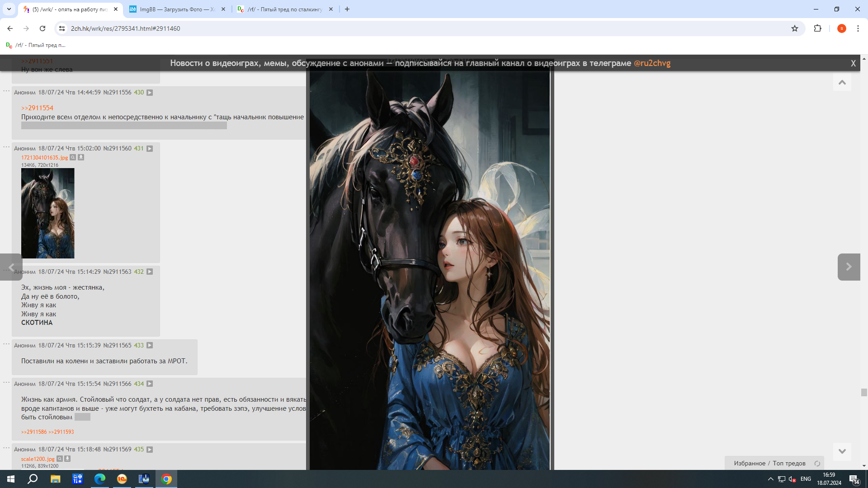Viewport: 868px width, 488px height.
Task: Search image scale1200.jpg with magnifier icon
Action: pos(59,459)
